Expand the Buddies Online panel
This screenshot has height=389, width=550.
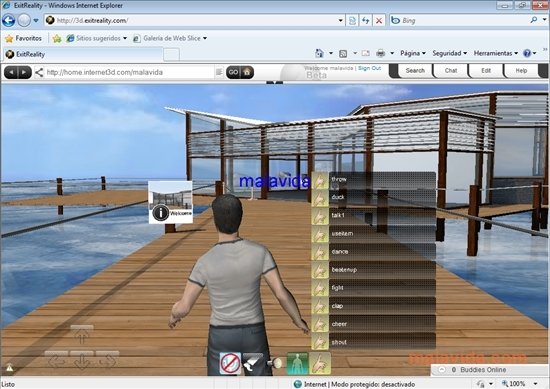pos(442,370)
